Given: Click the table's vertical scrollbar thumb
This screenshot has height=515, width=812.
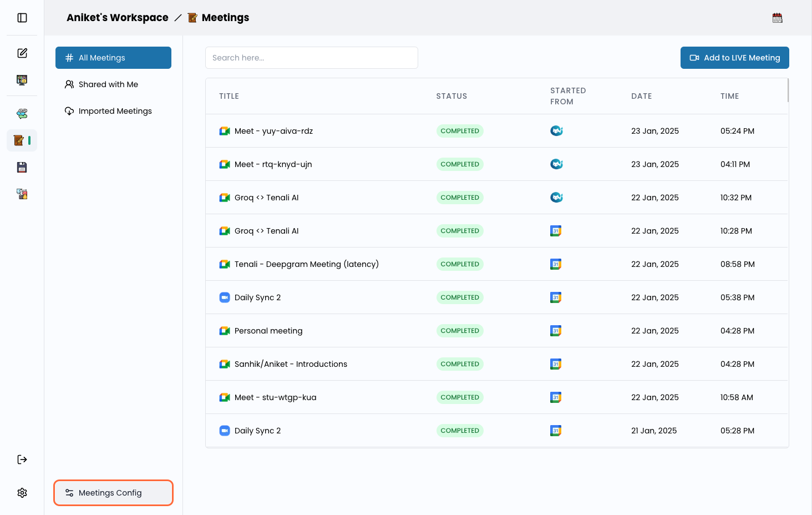Looking at the screenshot, I should tap(788, 90).
